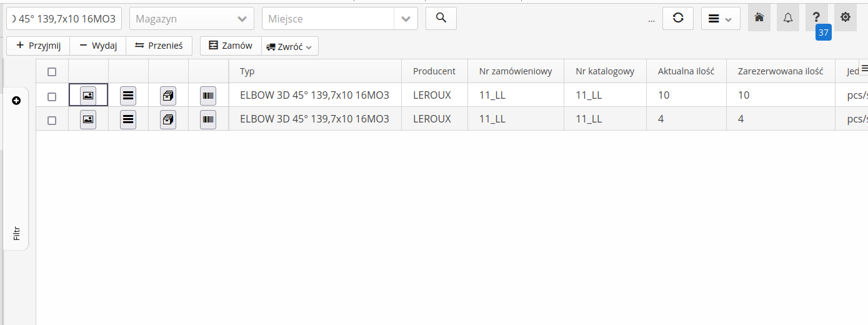Open the Zwróć dropdown button
The height and width of the screenshot is (325, 868).
[x=289, y=46]
